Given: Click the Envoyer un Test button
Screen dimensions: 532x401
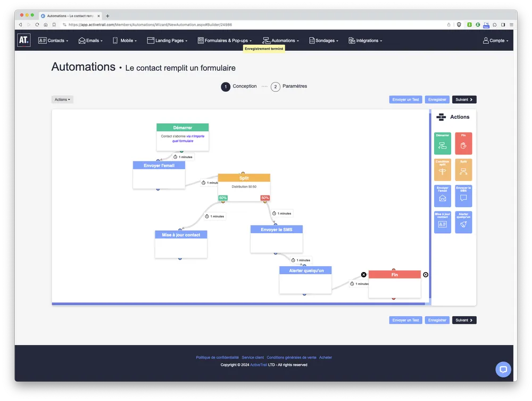Looking at the screenshot, I should (405, 99).
